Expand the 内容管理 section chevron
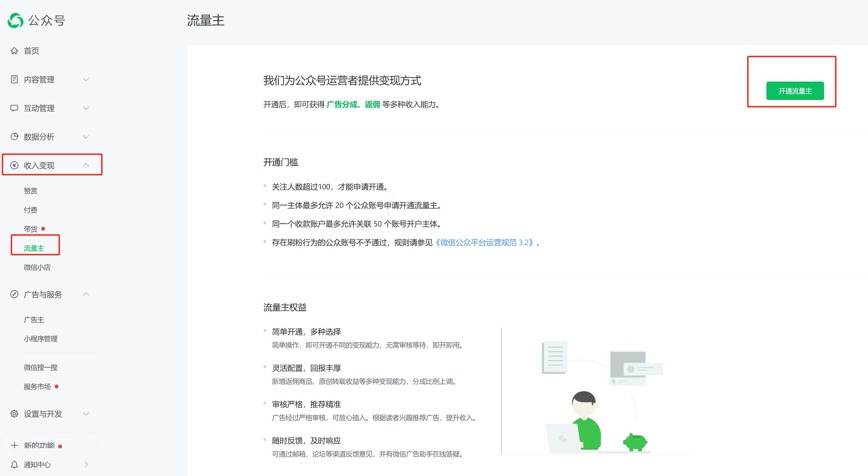The image size is (868, 476). pyautogui.click(x=86, y=79)
